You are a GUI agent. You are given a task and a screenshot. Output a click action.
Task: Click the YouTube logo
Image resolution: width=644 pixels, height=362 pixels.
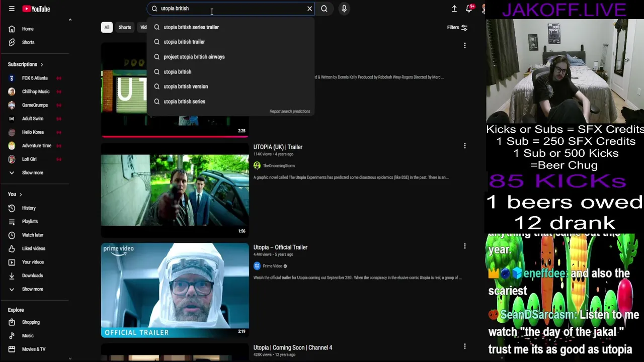click(x=36, y=9)
